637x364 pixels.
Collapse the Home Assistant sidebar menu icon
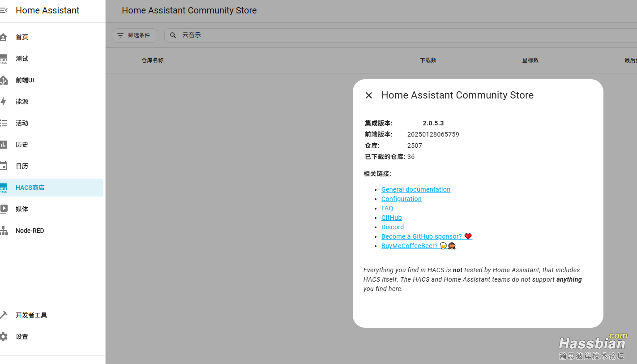pyautogui.click(x=4, y=10)
